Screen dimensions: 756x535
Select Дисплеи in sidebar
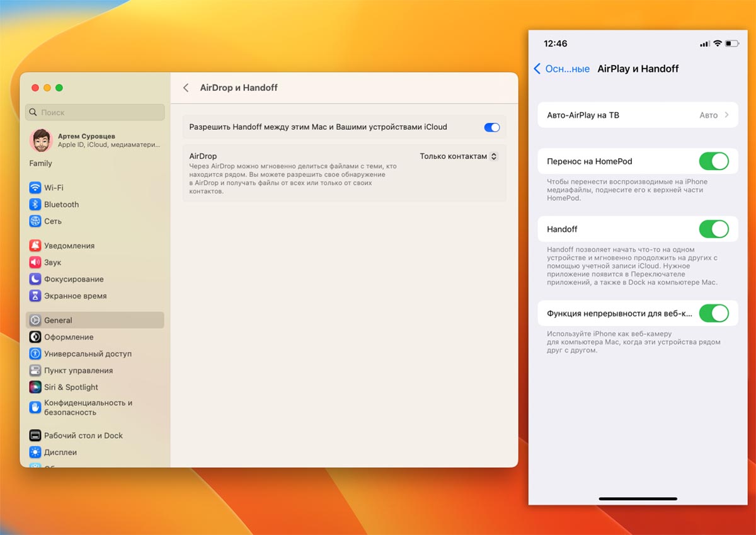pyautogui.click(x=95, y=452)
